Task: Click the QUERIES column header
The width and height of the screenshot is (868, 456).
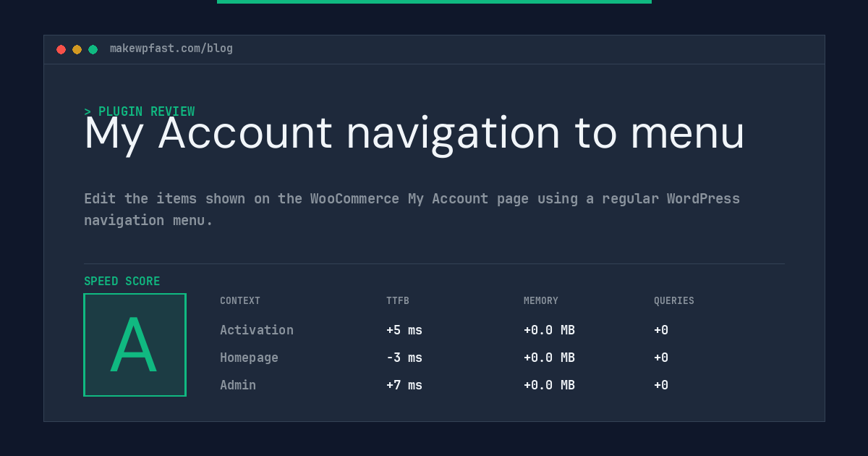Action: click(x=674, y=300)
